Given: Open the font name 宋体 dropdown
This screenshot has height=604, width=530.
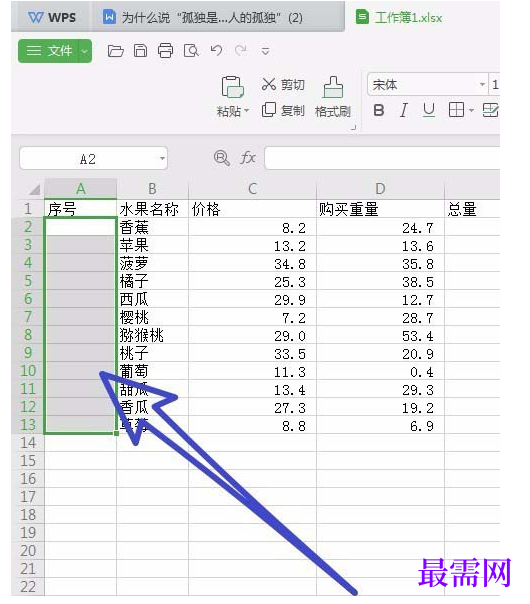Looking at the screenshot, I should (x=482, y=84).
